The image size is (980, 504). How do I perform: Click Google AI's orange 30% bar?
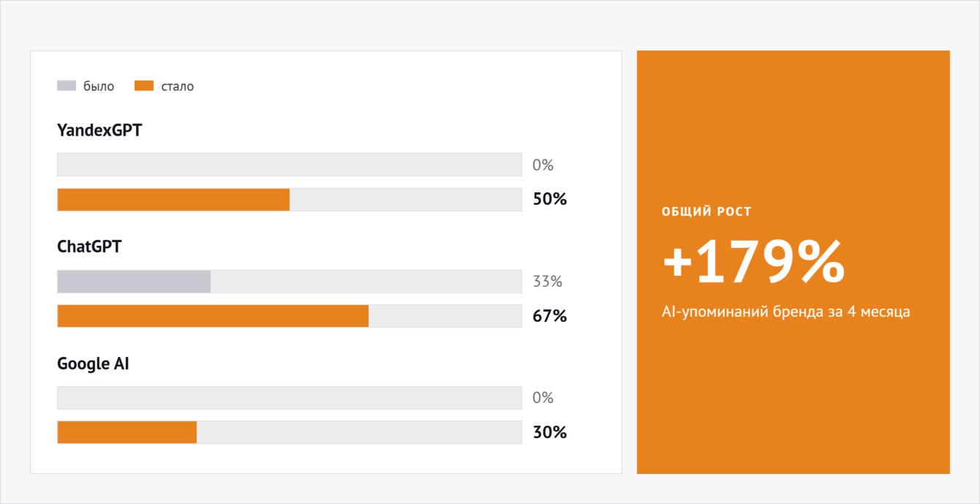(127, 432)
